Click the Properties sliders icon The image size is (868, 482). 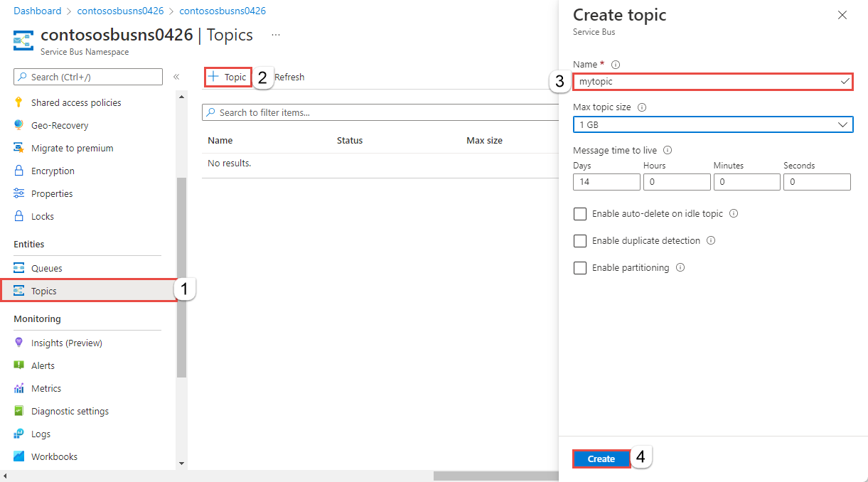(18, 193)
